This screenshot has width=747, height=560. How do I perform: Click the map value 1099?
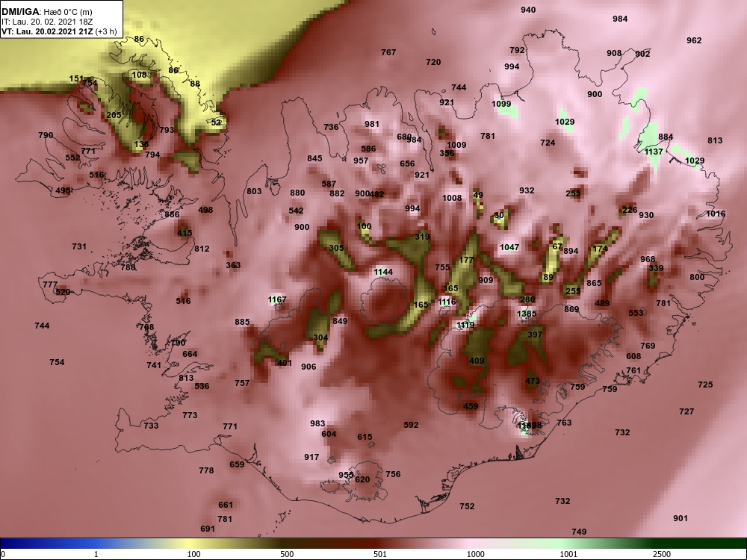501,104
